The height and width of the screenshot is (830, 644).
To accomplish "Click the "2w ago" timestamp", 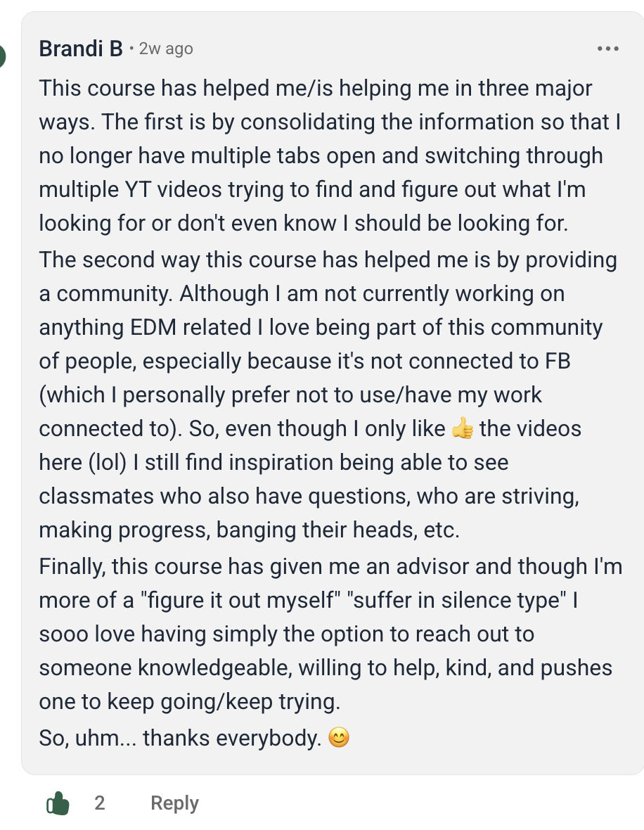I will pyautogui.click(x=166, y=49).
